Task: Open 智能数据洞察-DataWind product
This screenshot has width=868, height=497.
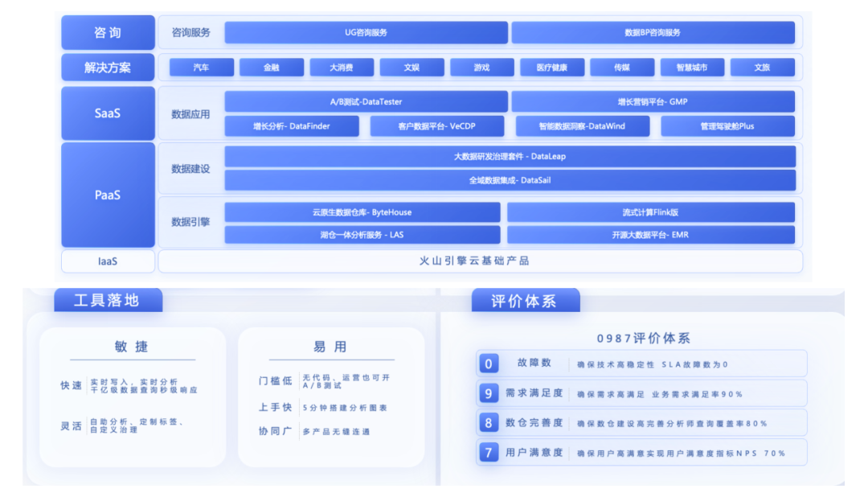Action: [x=583, y=126]
